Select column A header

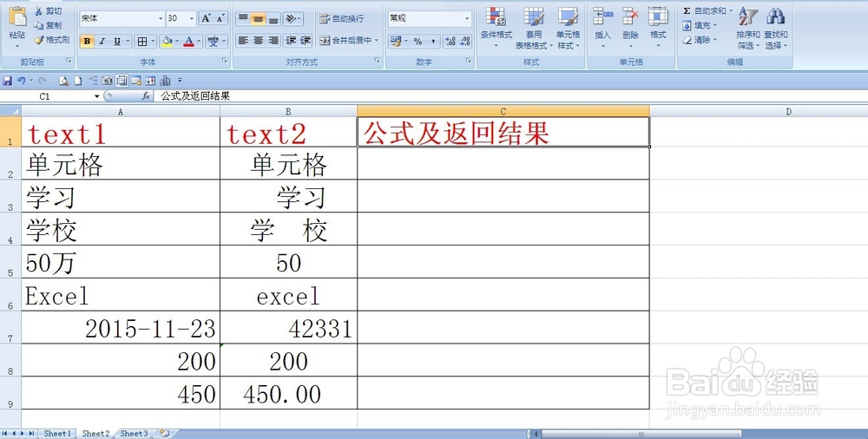[121, 111]
